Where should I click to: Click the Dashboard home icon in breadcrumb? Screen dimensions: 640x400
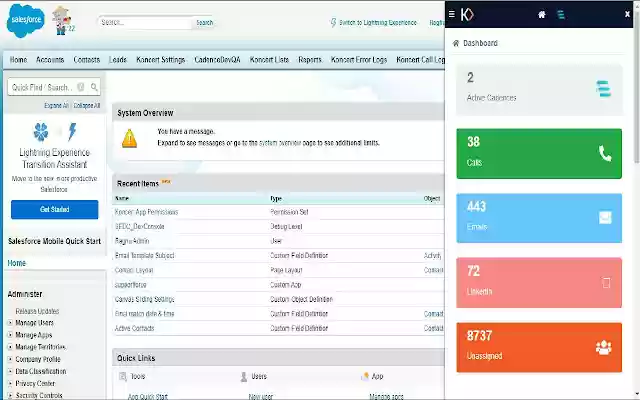click(456, 43)
